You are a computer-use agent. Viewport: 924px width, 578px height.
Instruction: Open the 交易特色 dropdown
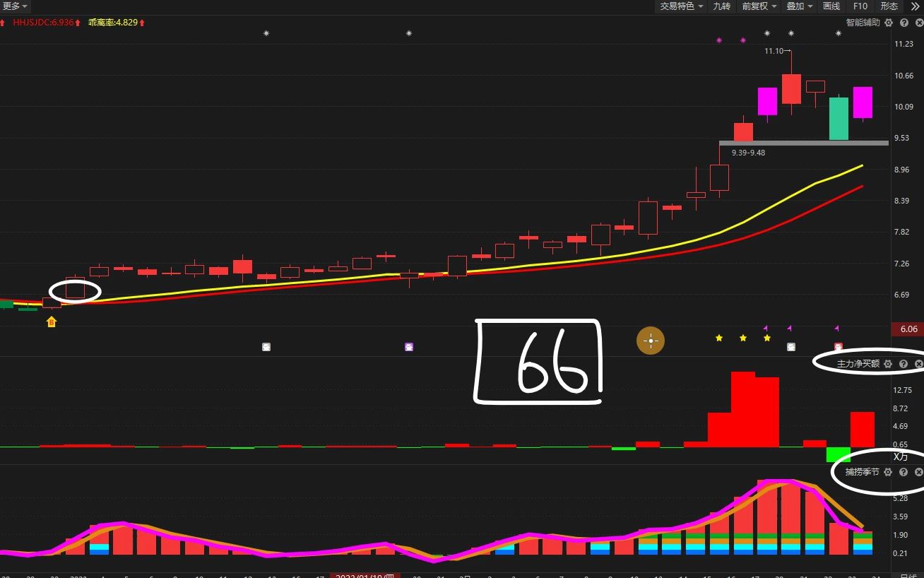point(682,6)
